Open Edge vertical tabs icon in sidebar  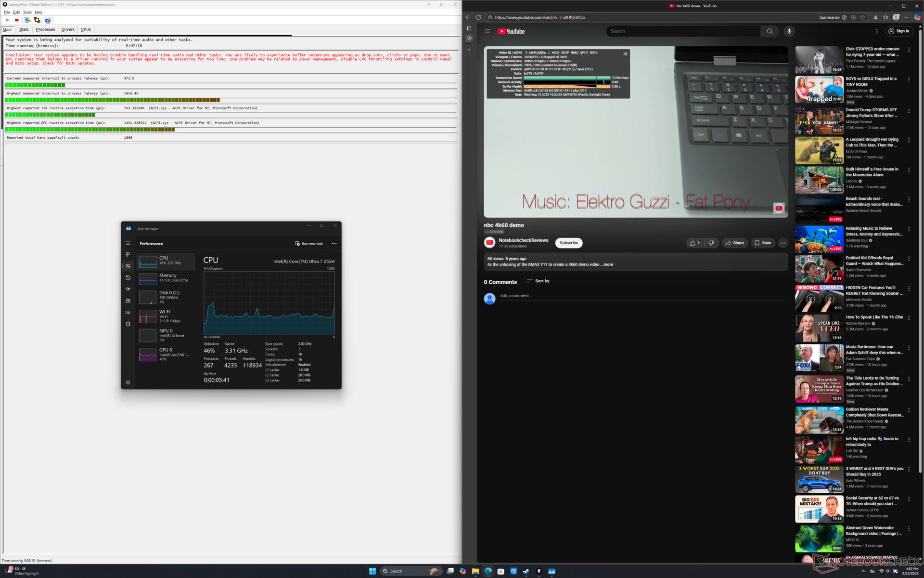[x=469, y=28]
